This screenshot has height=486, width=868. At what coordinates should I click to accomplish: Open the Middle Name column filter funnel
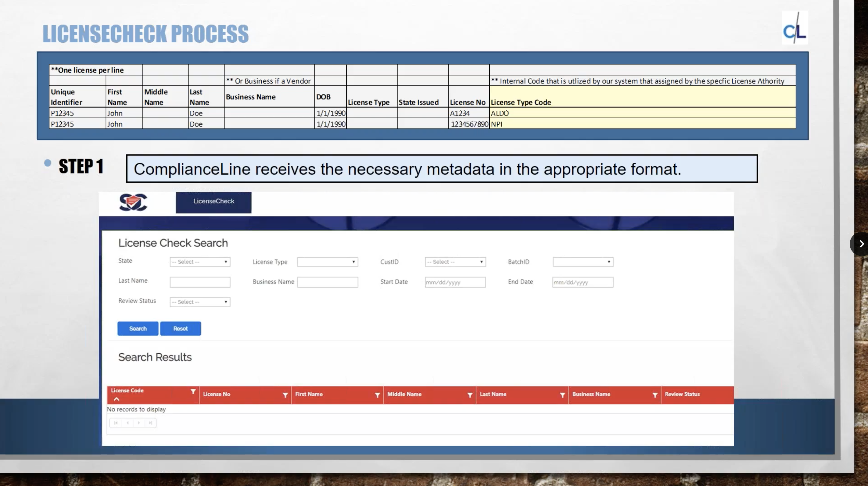click(x=470, y=395)
